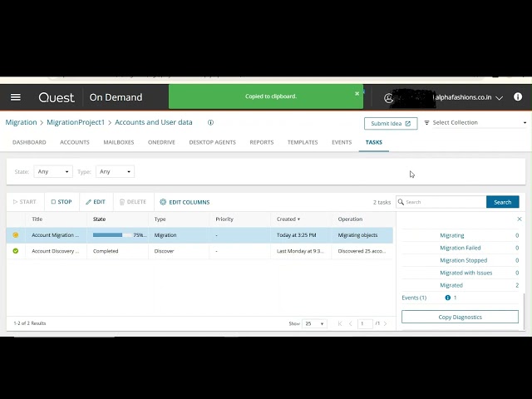The height and width of the screenshot is (399, 532).
Task: Click the details panel vertical scrollbar
Action: 525,312
